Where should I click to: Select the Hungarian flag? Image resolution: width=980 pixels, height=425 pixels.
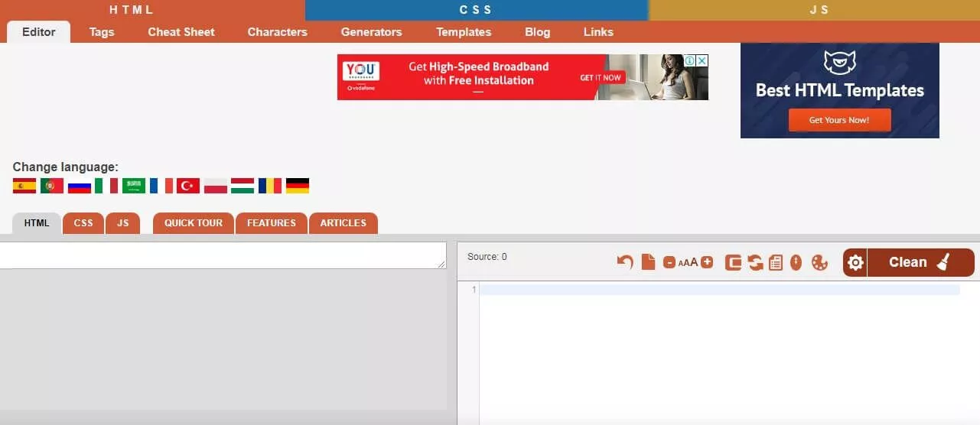pyautogui.click(x=243, y=186)
